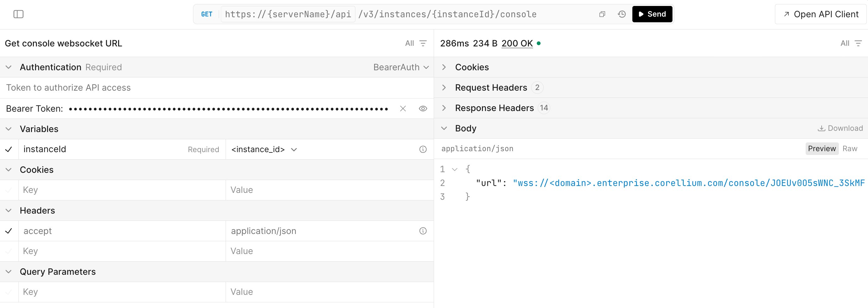The image size is (868, 308).
Task: Click the Cookies Key input field
Action: [x=122, y=190]
